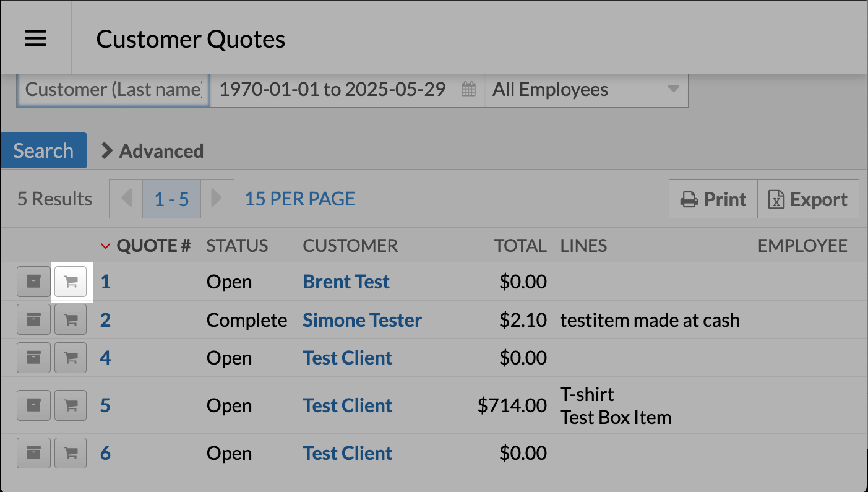Viewport: 868px width, 492px height.
Task: Click the archive icon for quote 5
Action: point(33,405)
